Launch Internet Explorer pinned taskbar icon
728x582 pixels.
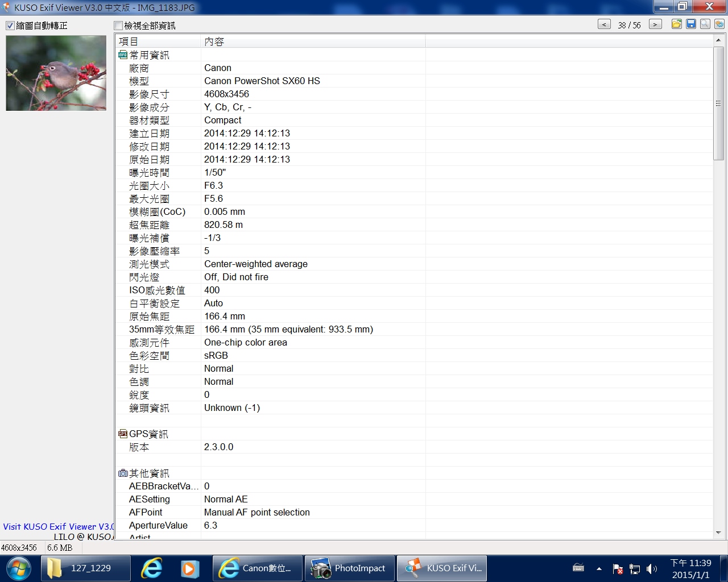point(152,568)
